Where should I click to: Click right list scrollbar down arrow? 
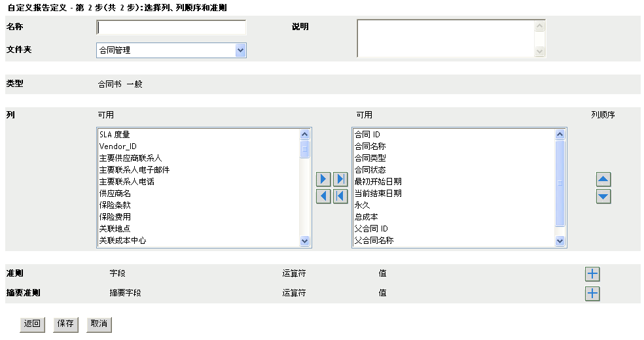(560, 241)
